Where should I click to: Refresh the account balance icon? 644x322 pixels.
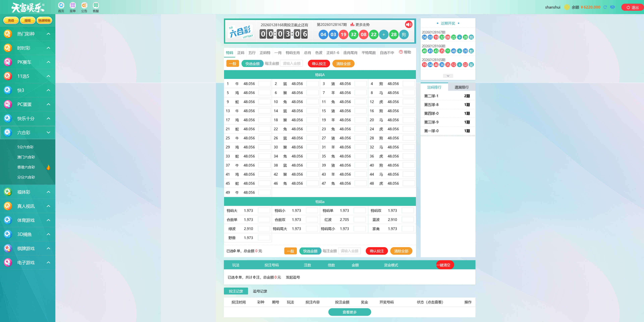605,7
